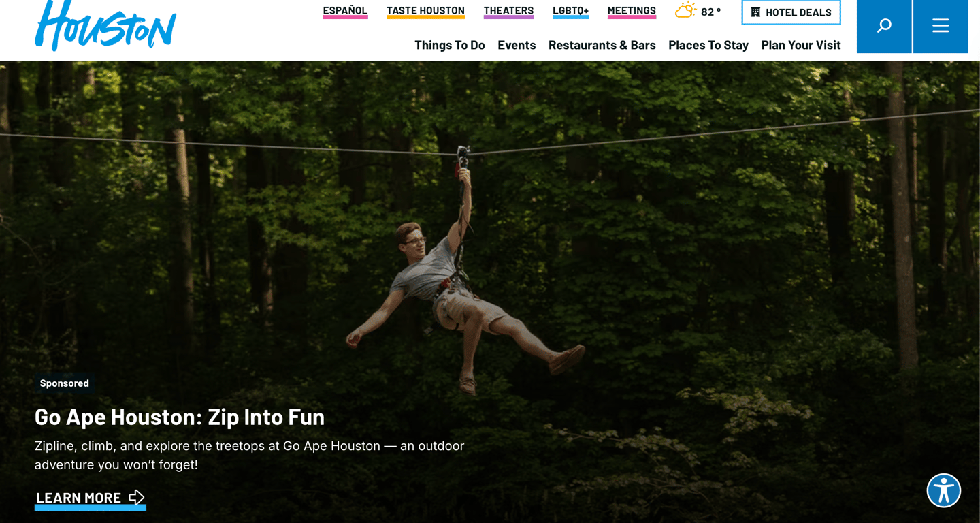Open the Things To Do menu
Screen dimensions: 980x523
[450, 45]
